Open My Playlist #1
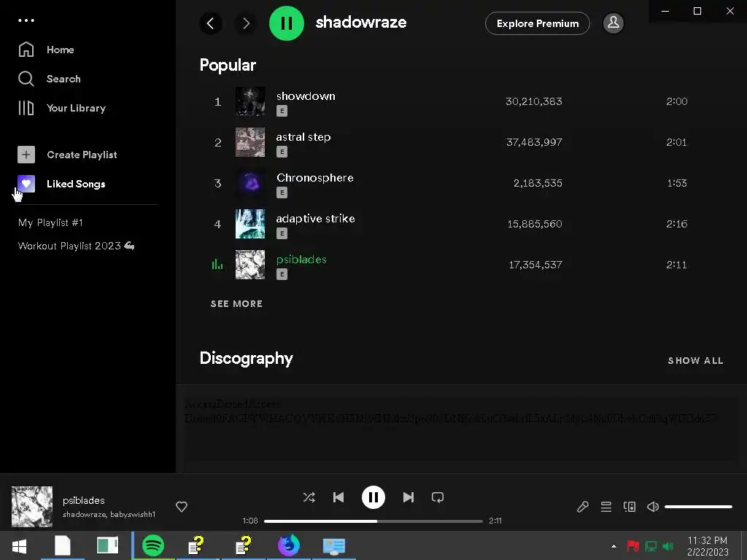The width and height of the screenshot is (747, 560). (x=50, y=222)
